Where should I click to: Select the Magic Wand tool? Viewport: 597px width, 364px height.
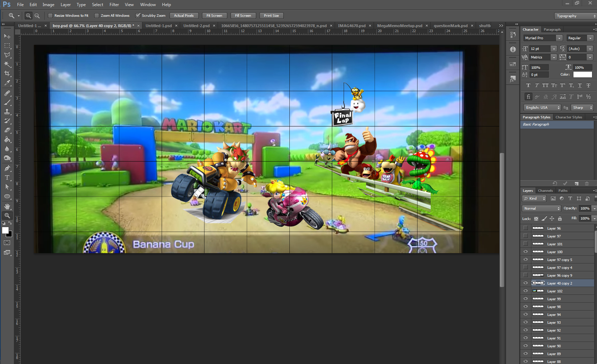pos(7,64)
